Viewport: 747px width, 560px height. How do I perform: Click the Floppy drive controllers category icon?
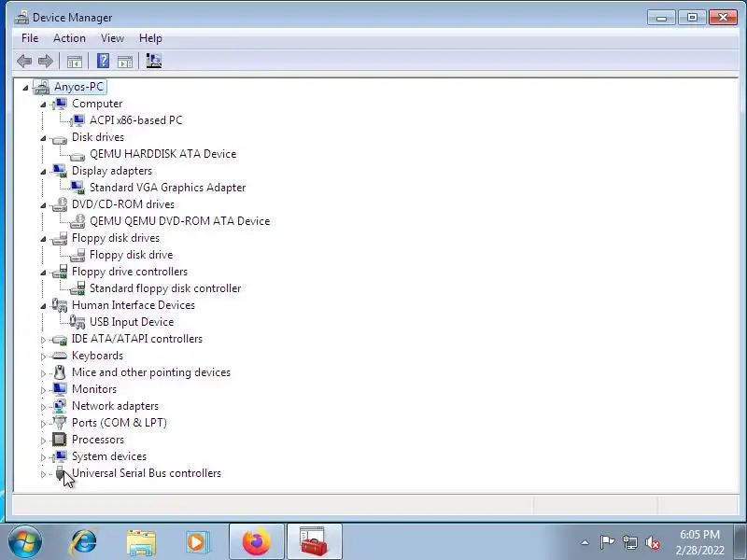tap(60, 272)
